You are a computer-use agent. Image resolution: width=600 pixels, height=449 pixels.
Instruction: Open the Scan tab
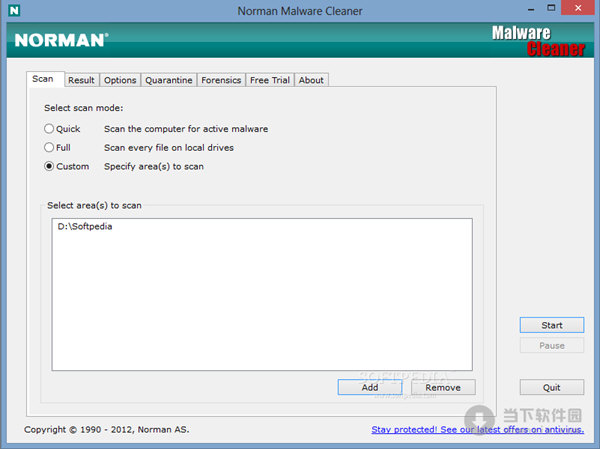tap(43, 79)
